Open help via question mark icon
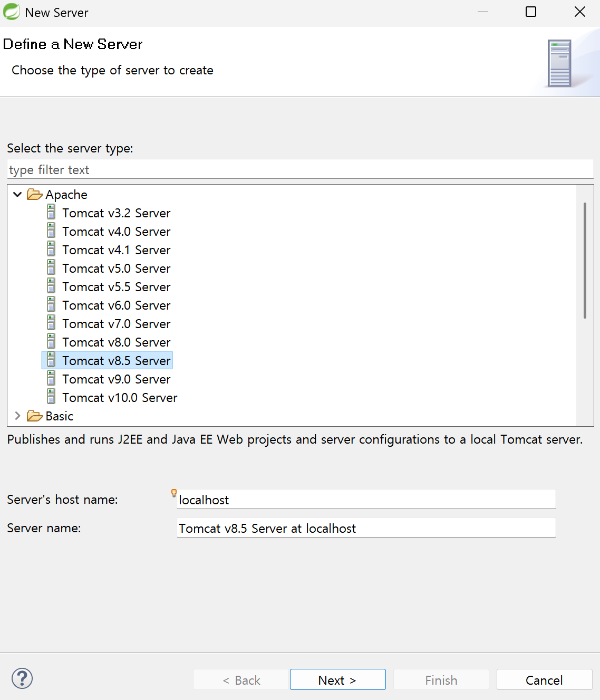 point(22,678)
